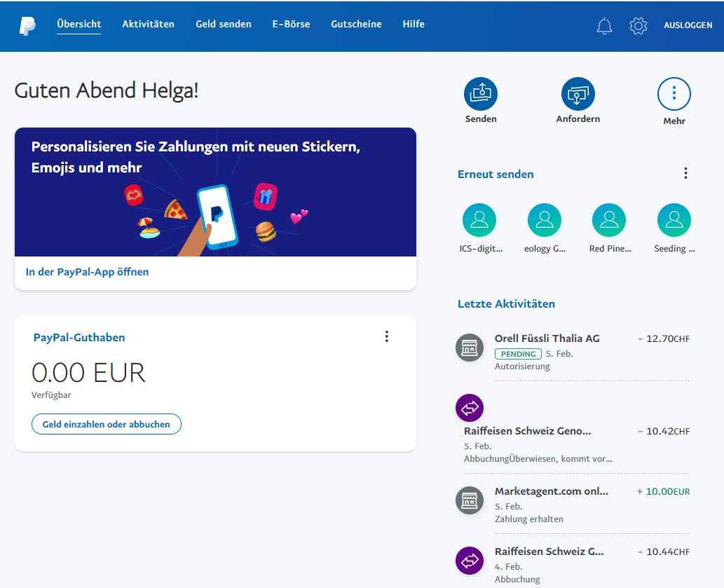
Task: Open the notifications bell
Action: click(604, 26)
